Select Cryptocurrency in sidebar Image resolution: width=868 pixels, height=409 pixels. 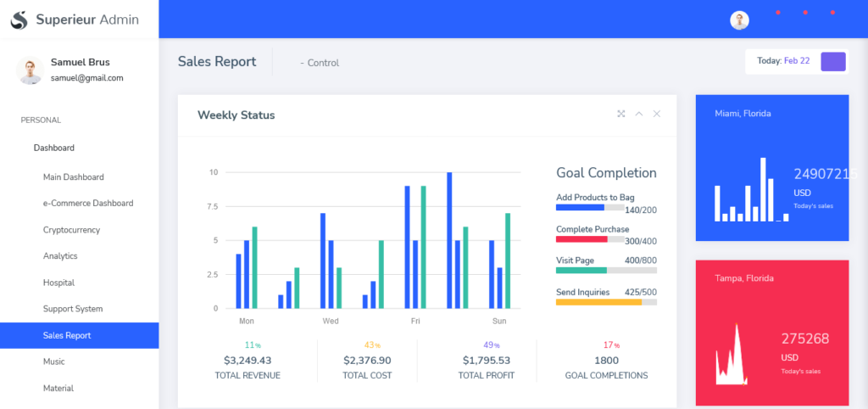coord(72,230)
